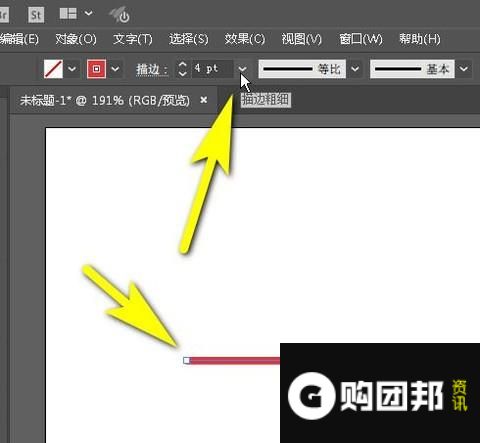Click the fill color none swatch
This screenshot has height=443, width=480.
[x=53, y=69]
